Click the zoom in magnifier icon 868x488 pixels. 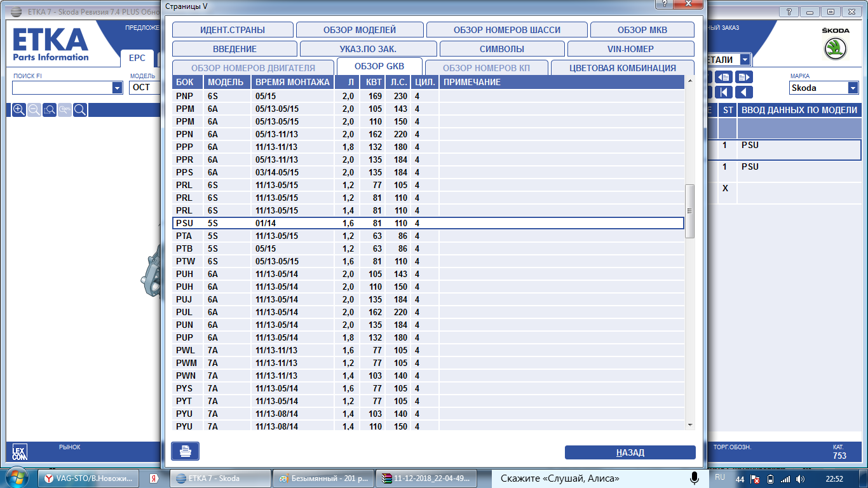click(x=19, y=110)
